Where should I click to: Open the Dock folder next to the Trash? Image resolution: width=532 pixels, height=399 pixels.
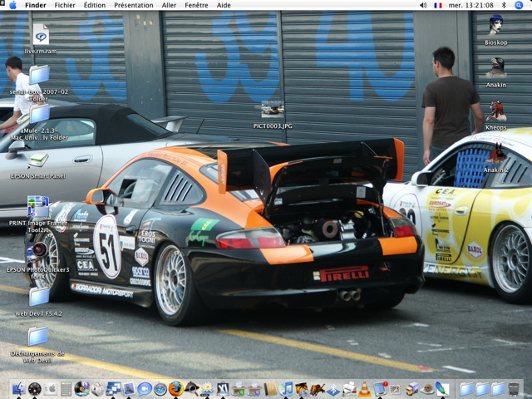498,389
